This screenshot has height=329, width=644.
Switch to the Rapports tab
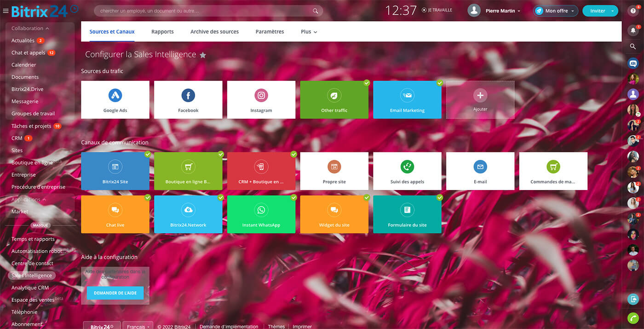coord(162,32)
